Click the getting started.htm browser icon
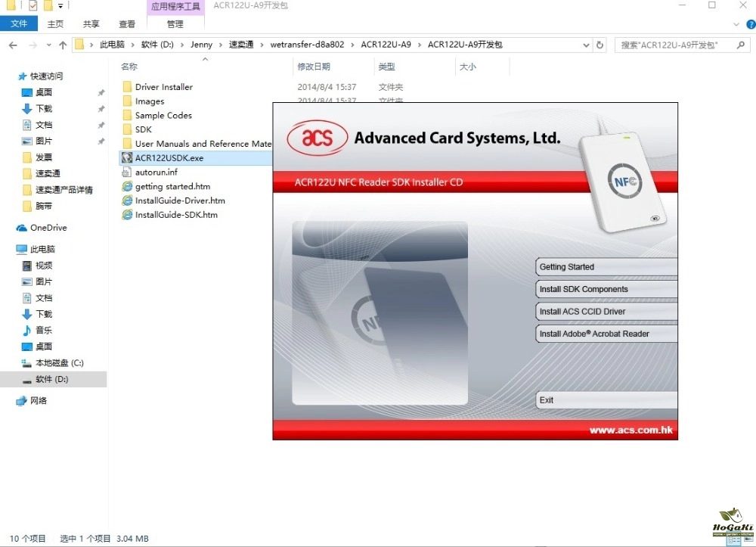 (127, 187)
